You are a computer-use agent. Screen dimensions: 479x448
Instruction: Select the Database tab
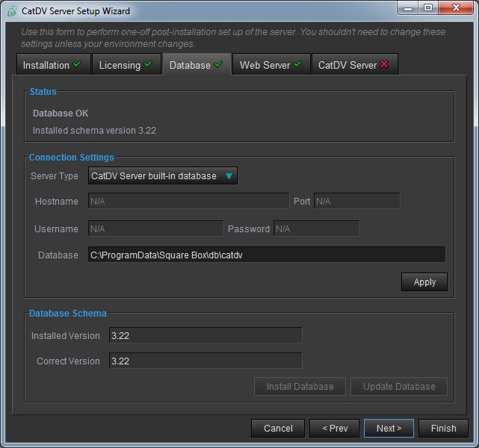coord(197,64)
